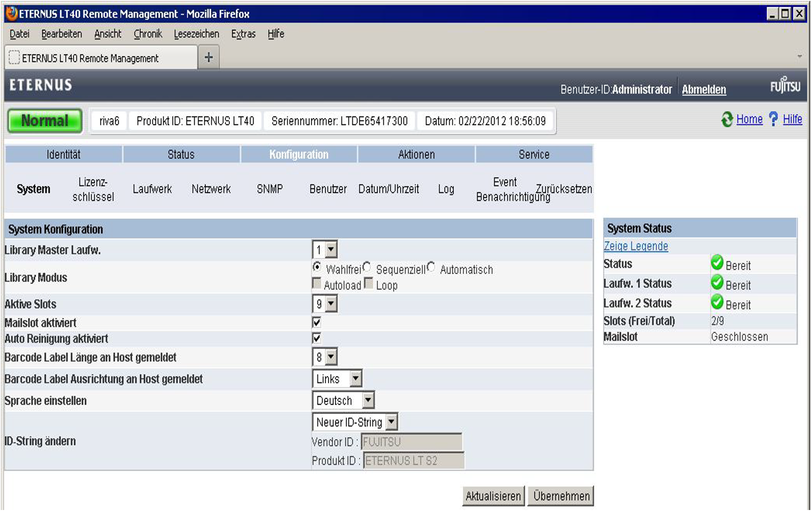Open the Log sub-tab
This screenshot has height=516, width=812.
446,189
